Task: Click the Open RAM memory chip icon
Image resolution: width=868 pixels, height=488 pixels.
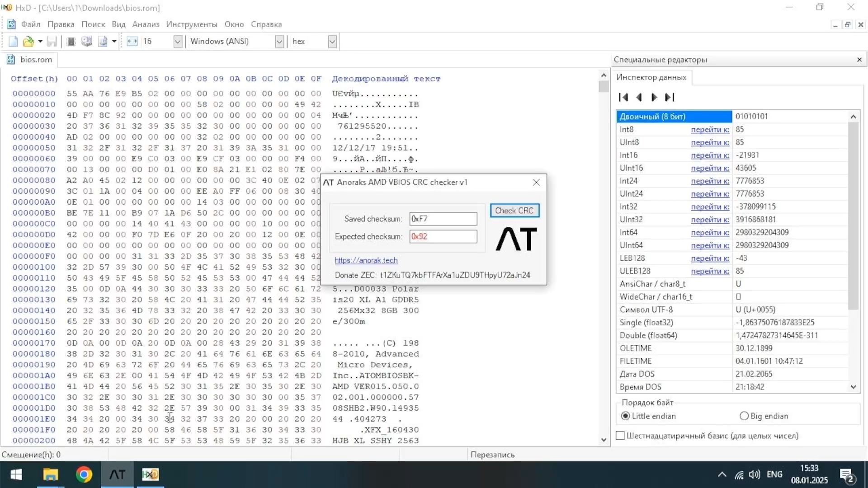Action: pos(71,42)
